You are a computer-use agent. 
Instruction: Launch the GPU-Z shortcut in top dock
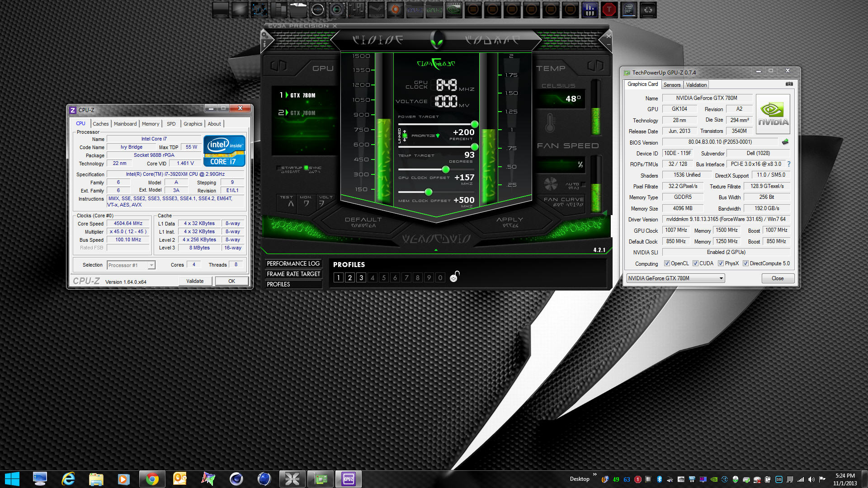point(434,9)
